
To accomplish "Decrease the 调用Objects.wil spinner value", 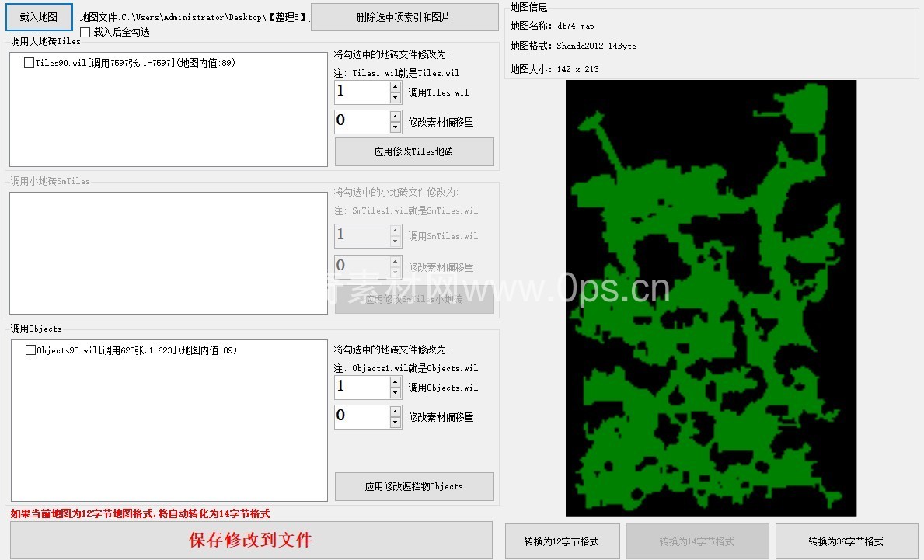I will (396, 393).
